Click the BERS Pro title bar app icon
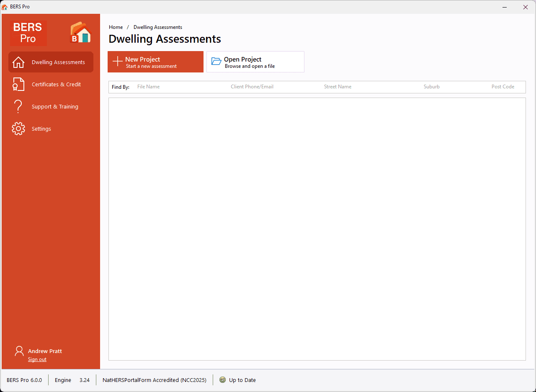Screen dimensions: 536x392 pyautogui.click(x=5, y=7)
